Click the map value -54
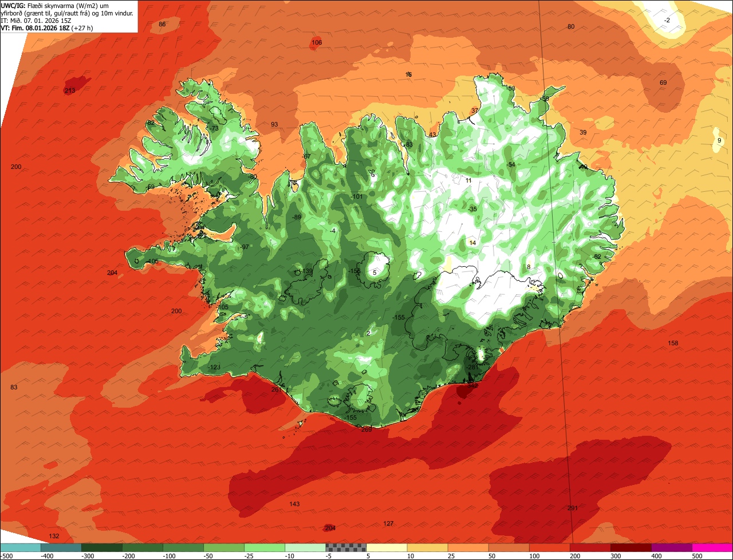 pos(511,164)
